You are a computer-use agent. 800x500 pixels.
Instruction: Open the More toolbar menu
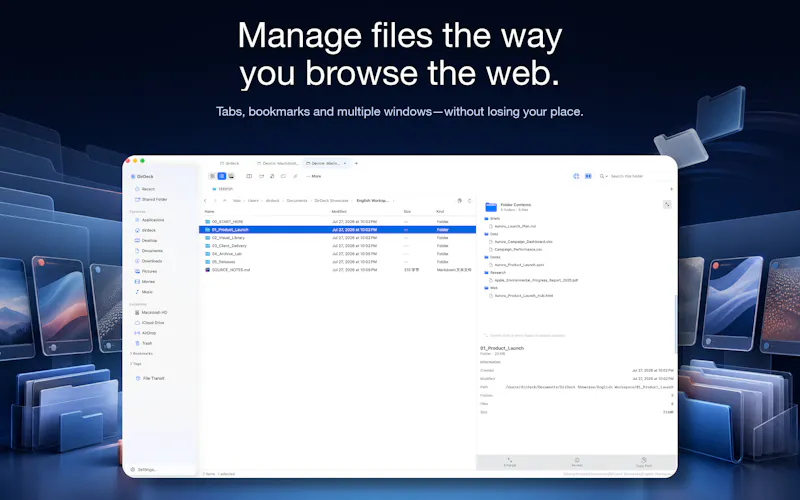click(x=314, y=176)
